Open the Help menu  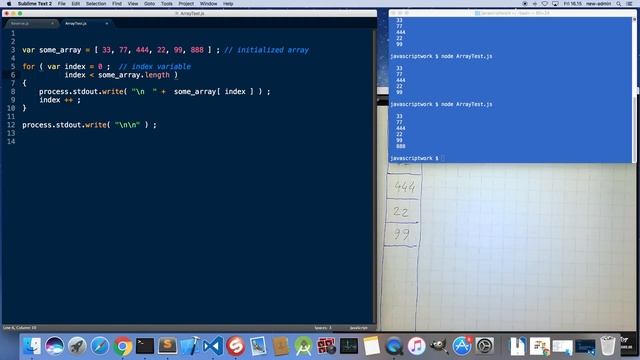point(228,4)
